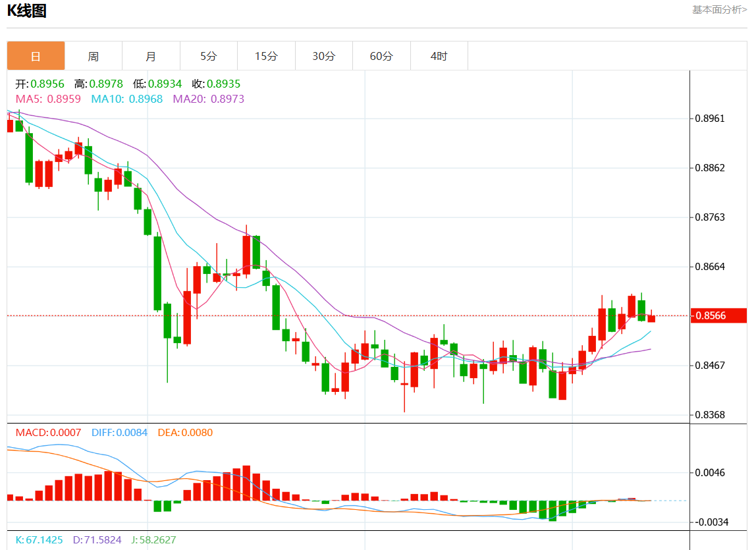The width and height of the screenshot is (756, 550).
Task: Select the 日 daily chart tab
Action: [36, 56]
